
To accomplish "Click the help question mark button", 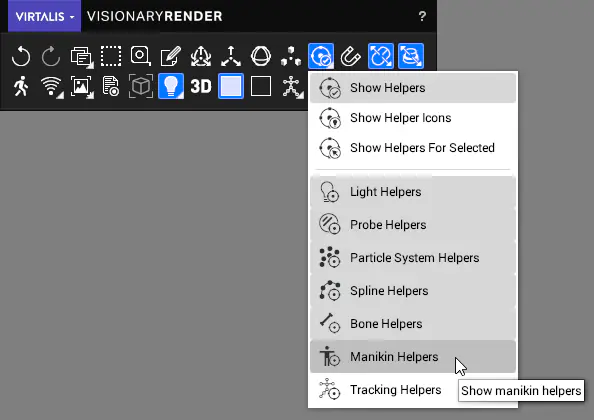I will pyautogui.click(x=422, y=16).
